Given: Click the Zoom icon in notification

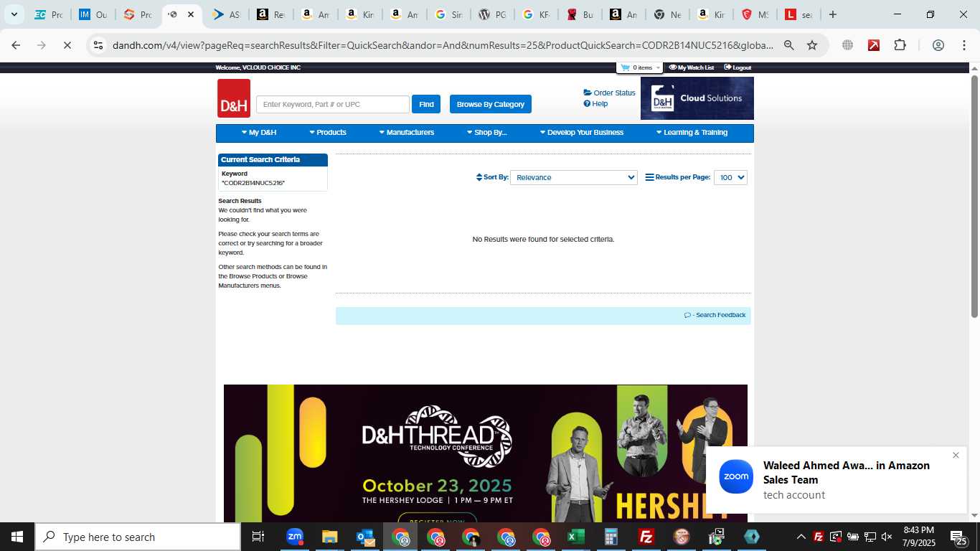Looking at the screenshot, I should 736,477.
